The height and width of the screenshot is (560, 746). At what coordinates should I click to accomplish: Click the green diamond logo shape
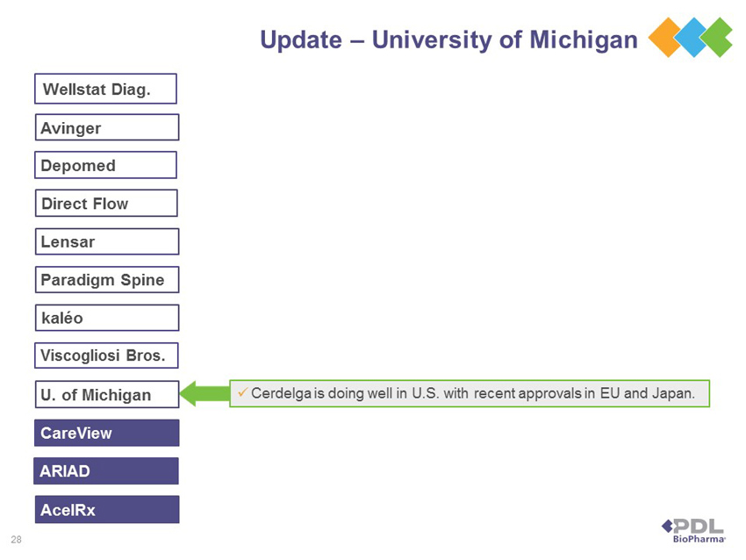[x=717, y=38]
